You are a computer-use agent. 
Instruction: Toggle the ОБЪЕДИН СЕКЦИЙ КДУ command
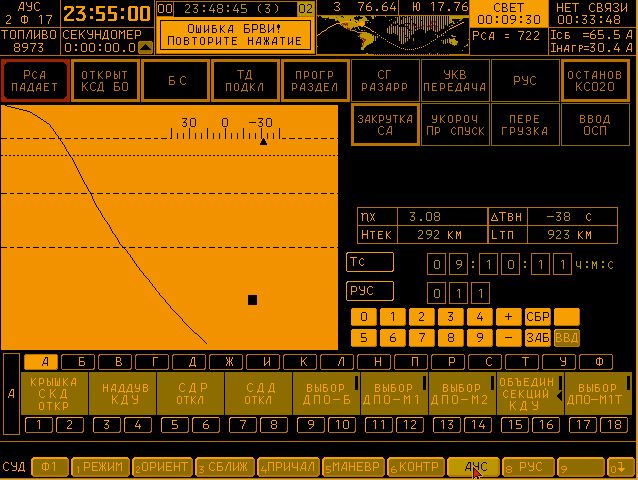(x=530, y=393)
